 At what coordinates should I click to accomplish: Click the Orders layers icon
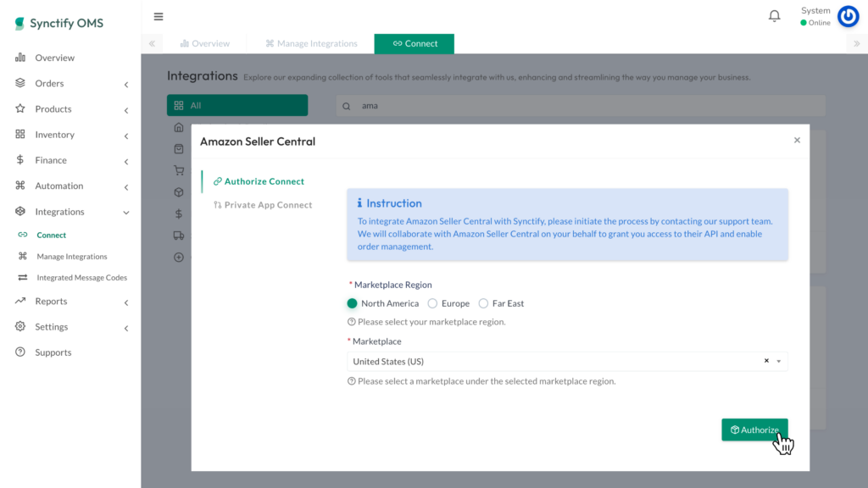[20, 83]
